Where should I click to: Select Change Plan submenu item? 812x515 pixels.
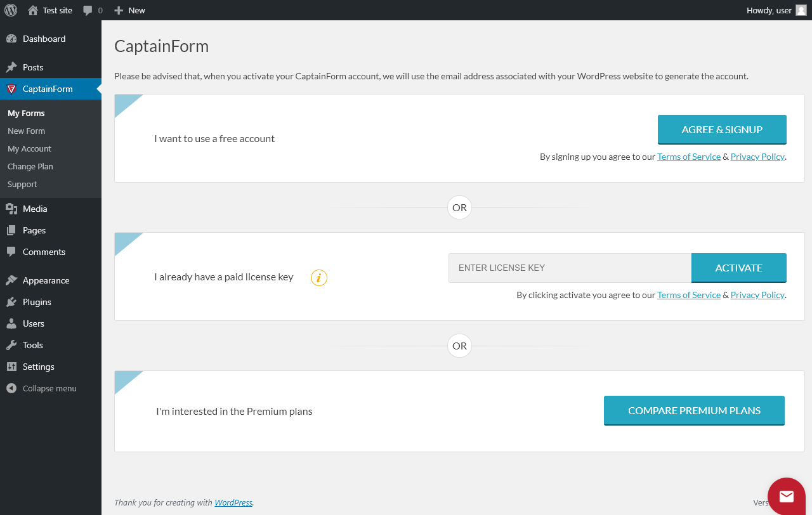click(x=30, y=166)
